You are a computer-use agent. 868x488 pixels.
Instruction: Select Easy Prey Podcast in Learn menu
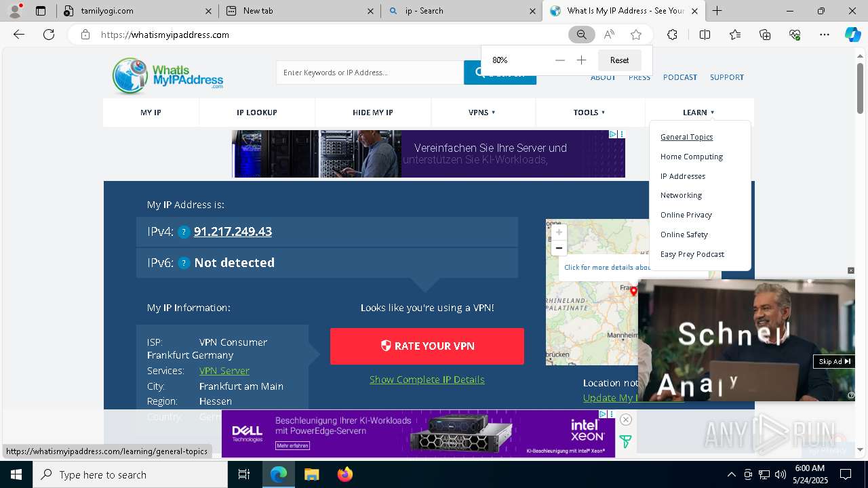tap(692, 254)
